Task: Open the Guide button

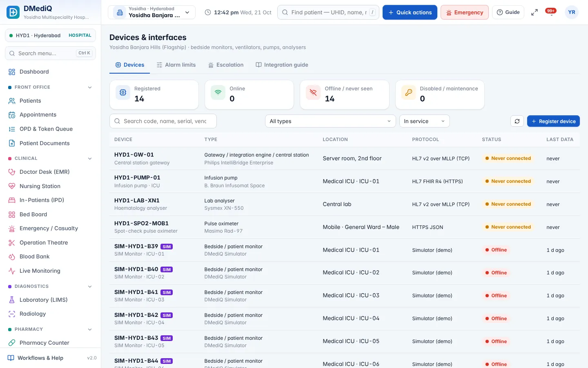Action: (508, 12)
